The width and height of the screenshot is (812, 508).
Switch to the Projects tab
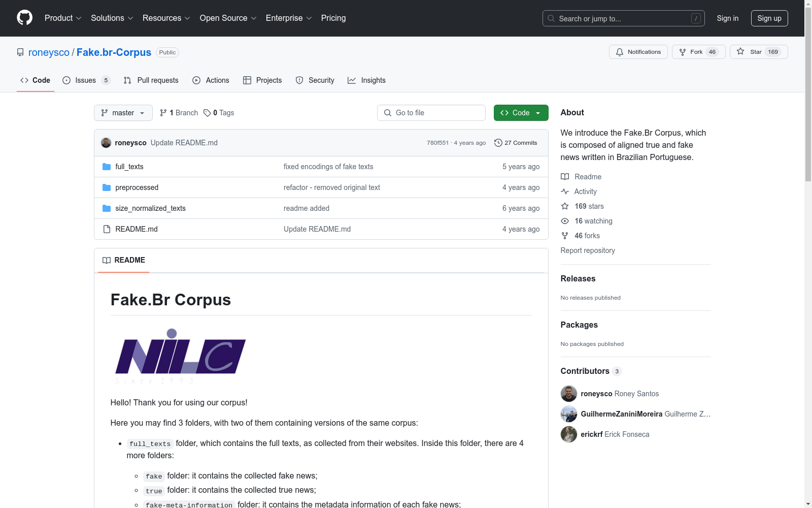(262, 80)
